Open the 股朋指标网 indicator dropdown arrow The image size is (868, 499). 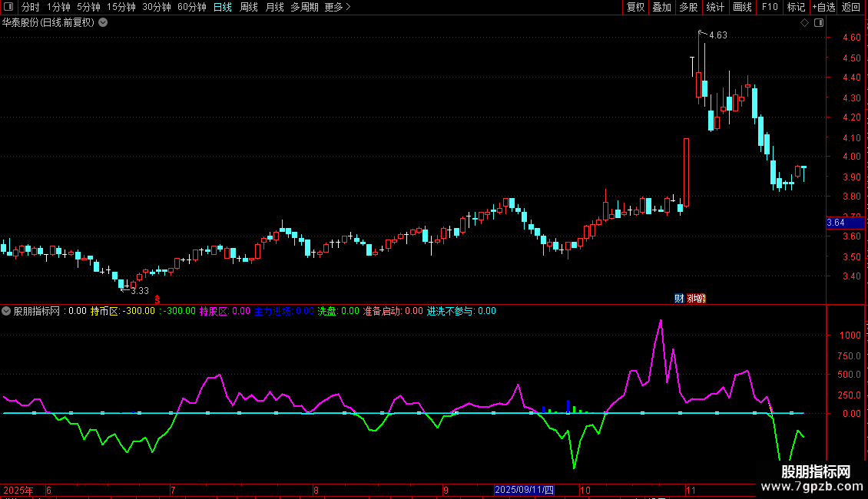click(6, 311)
